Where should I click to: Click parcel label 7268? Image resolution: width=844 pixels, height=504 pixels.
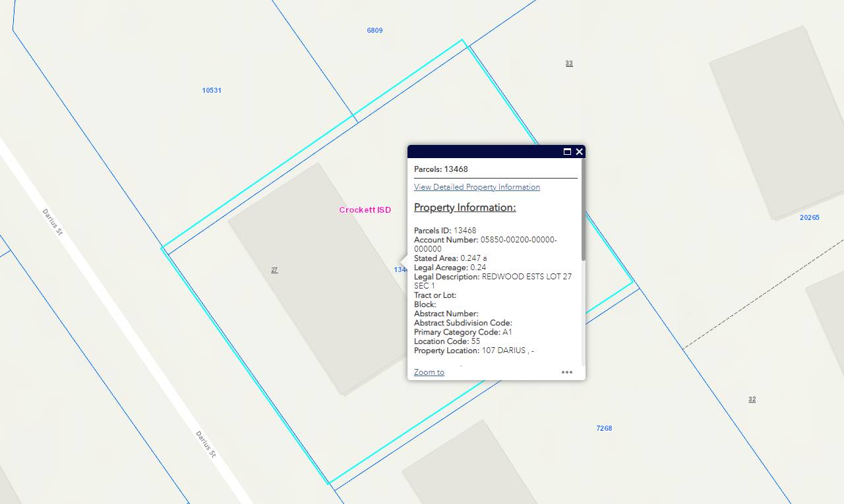604,428
